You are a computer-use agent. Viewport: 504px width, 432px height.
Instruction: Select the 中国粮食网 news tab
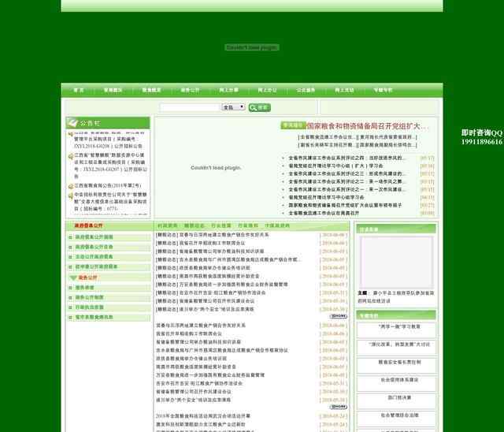(277, 225)
